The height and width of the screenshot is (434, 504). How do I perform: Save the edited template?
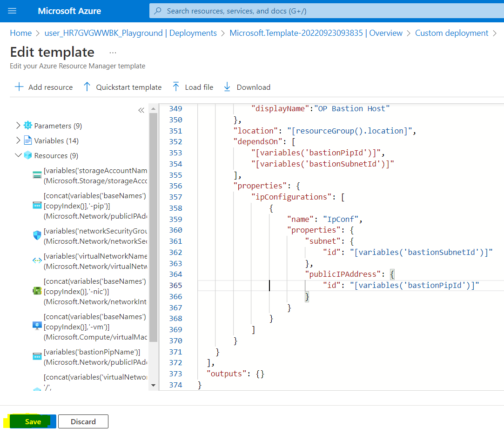click(x=33, y=421)
